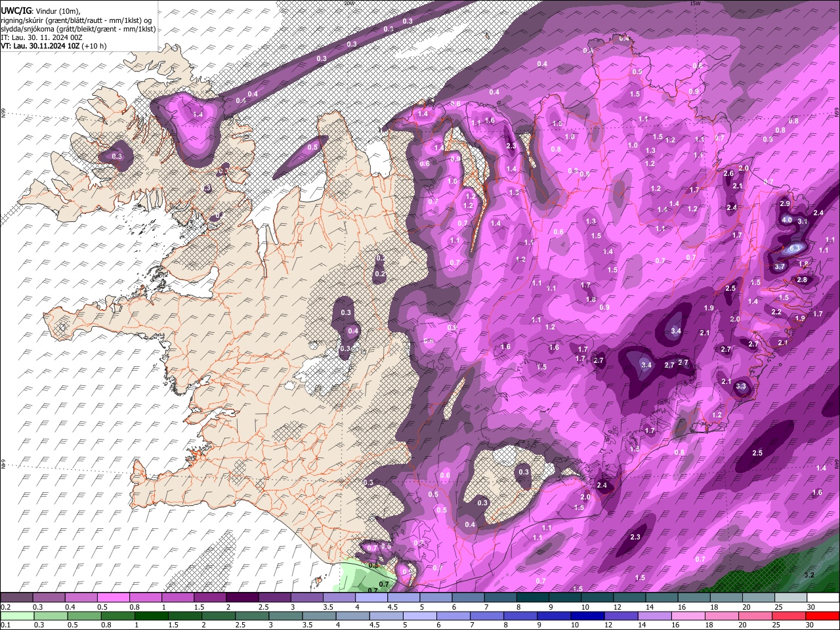840x630 pixels.
Task: Click the medium green 0.5–0.8 swatch in lower legend
Action: pyautogui.click(x=84, y=616)
